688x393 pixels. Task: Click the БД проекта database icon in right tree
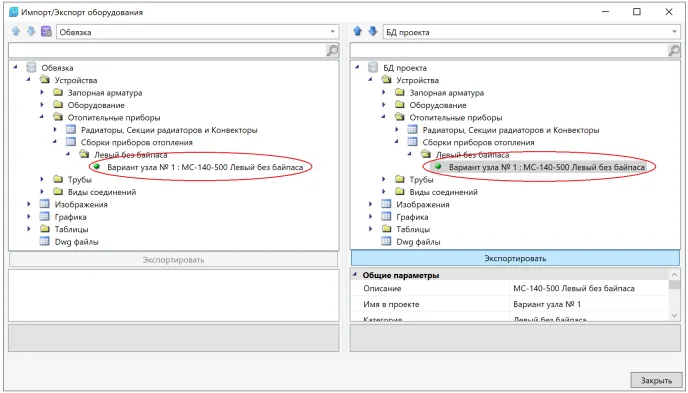pyautogui.click(x=373, y=68)
